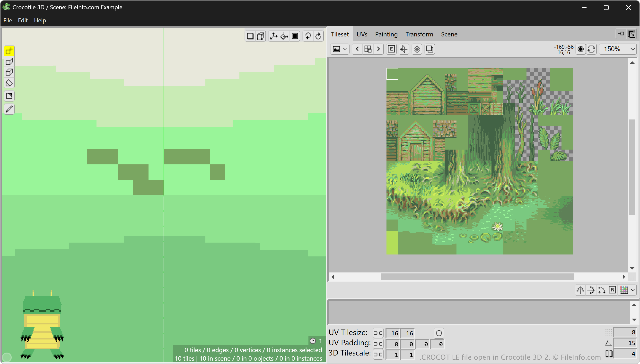
Task: Click the R reset button icon
Action: 612,290
